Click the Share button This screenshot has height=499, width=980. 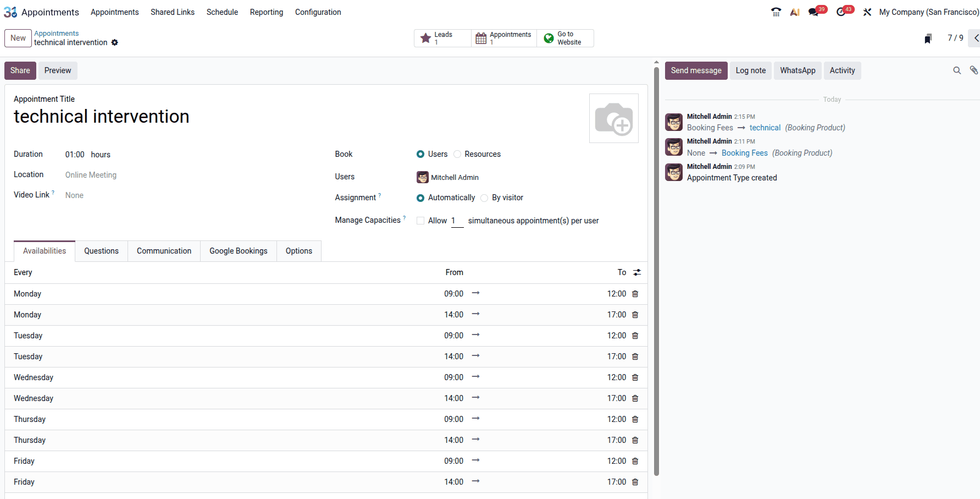point(20,70)
